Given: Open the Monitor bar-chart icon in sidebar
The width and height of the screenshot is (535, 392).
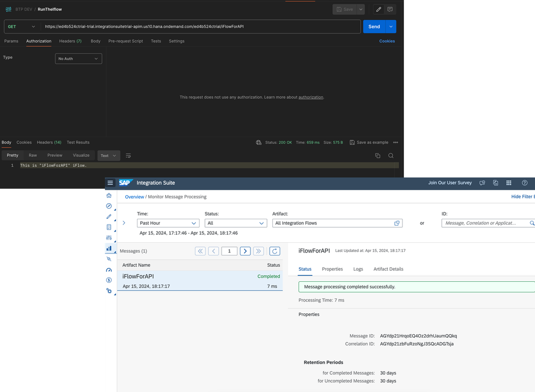Looking at the screenshot, I should pos(110,248).
